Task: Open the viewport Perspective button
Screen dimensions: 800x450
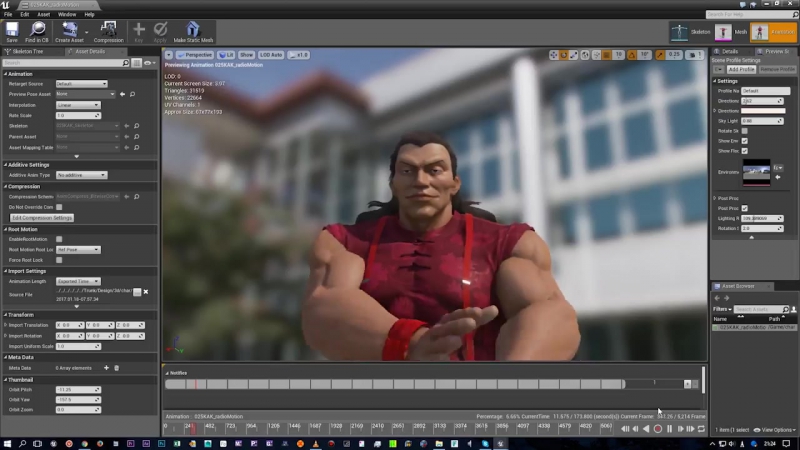Action: pos(194,55)
